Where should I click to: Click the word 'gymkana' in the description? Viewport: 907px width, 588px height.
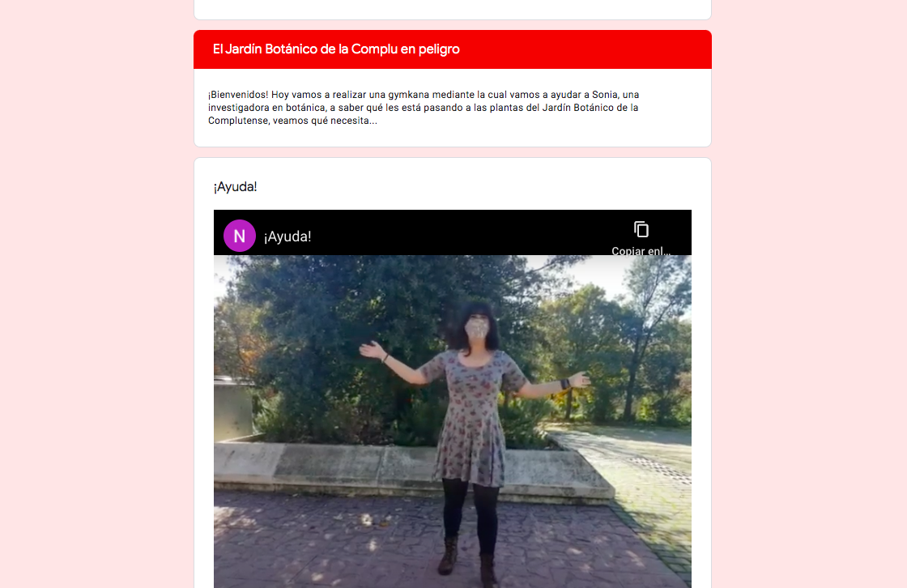pos(408,94)
